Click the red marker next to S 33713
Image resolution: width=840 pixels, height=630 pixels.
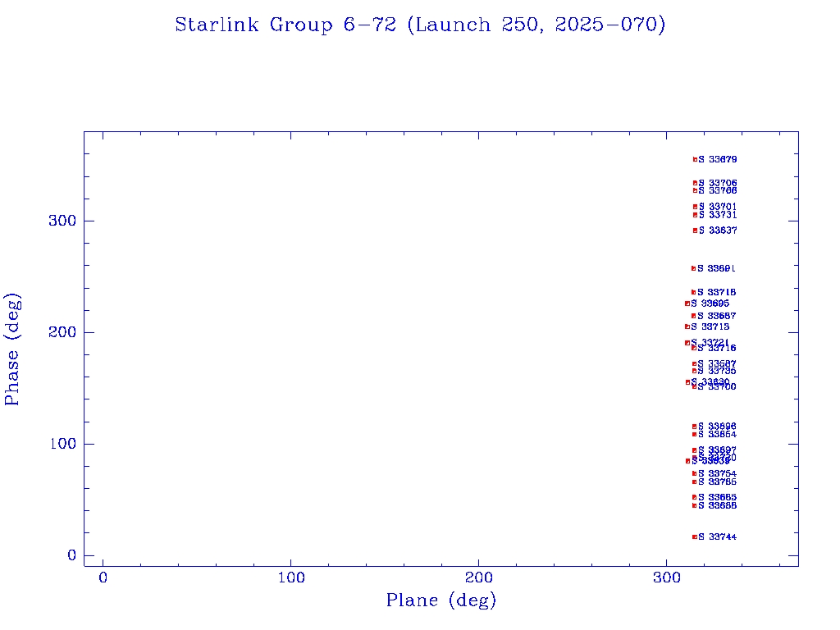[687, 326]
